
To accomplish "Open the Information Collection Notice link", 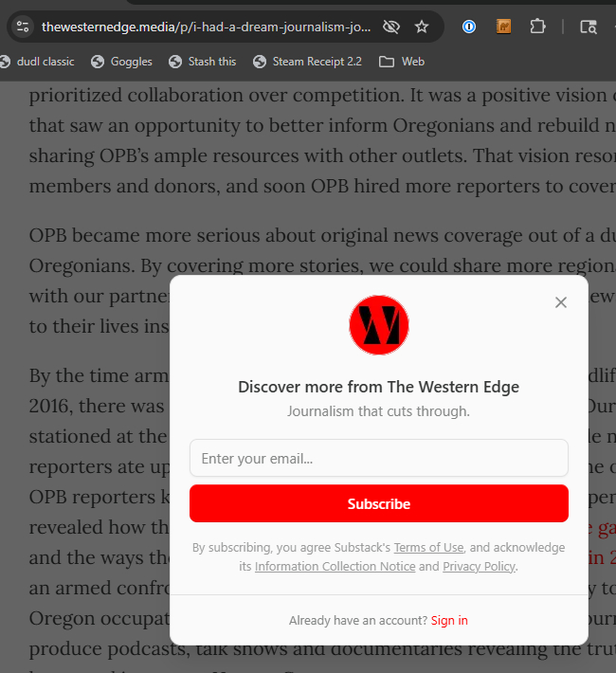I will pos(335,567).
